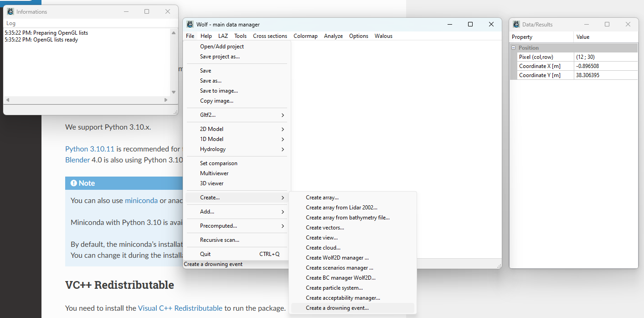Select Create a drowning event
This screenshot has height=318, width=644.
coord(337,308)
